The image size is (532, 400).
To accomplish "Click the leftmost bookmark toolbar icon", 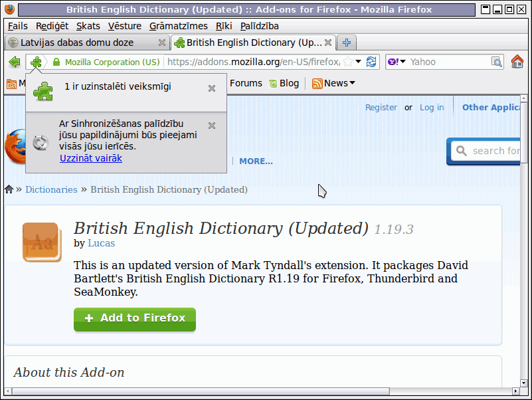I will coord(11,84).
